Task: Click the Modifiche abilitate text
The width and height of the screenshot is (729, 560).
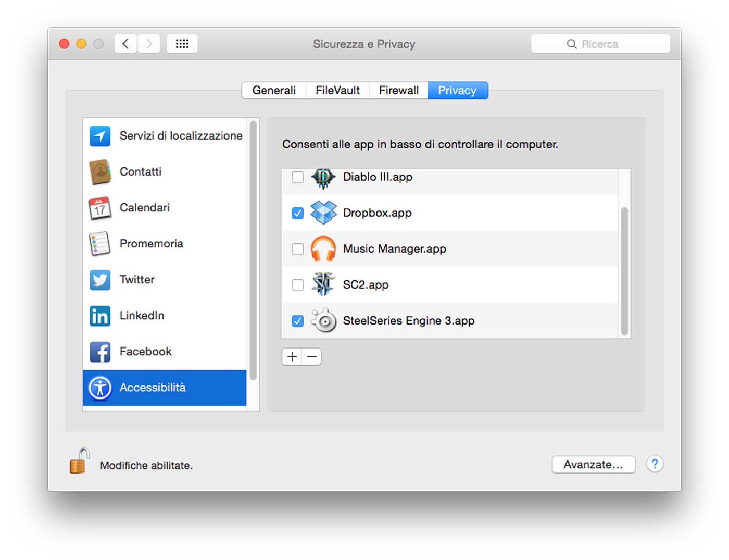Action: point(146,466)
